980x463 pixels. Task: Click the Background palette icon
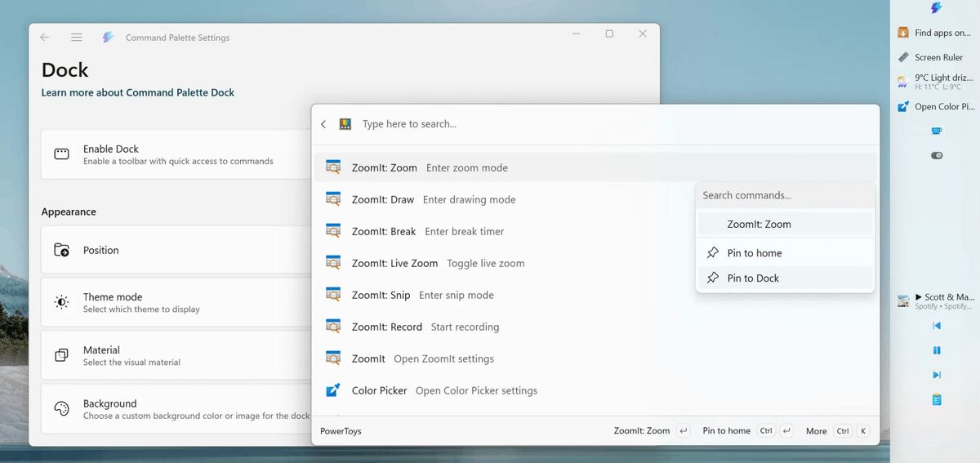(x=61, y=408)
